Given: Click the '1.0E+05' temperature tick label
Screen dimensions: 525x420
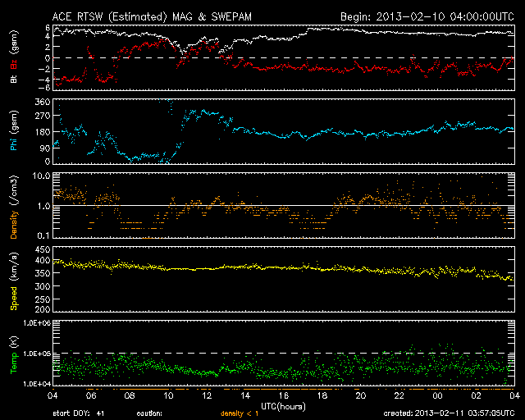Looking at the screenshot, I should point(37,354).
